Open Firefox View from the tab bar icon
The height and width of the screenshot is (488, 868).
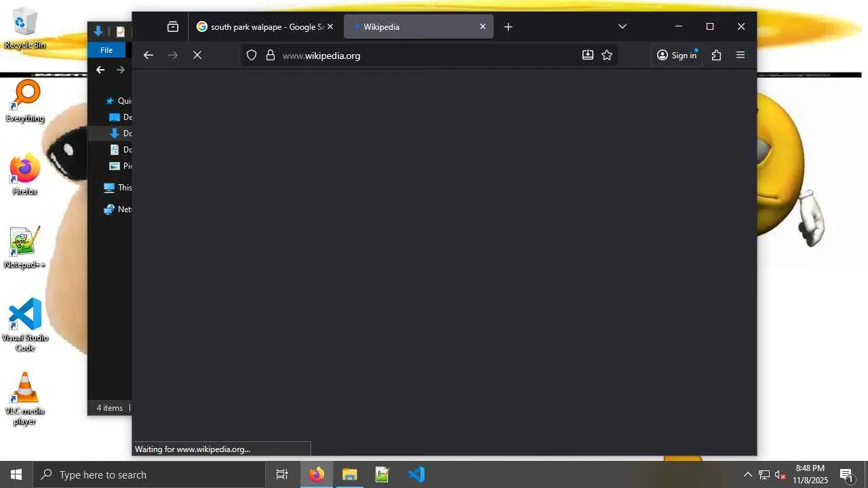pyautogui.click(x=173, y=27)
